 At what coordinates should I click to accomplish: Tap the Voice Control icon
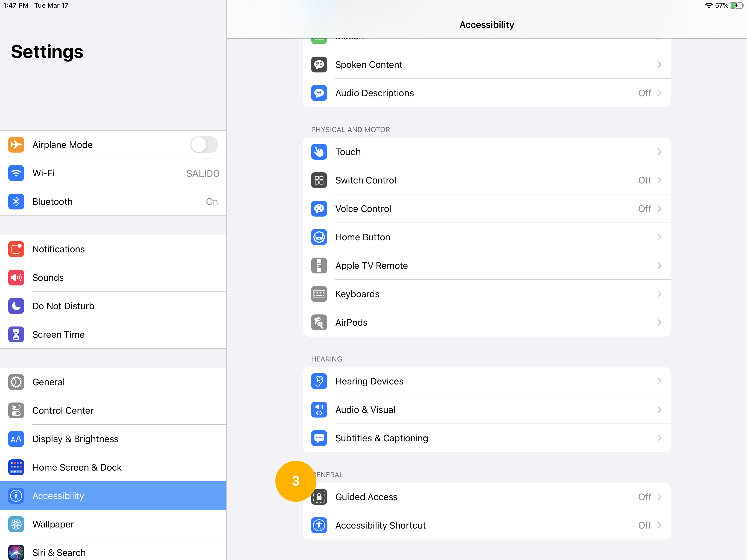point(319,209)
